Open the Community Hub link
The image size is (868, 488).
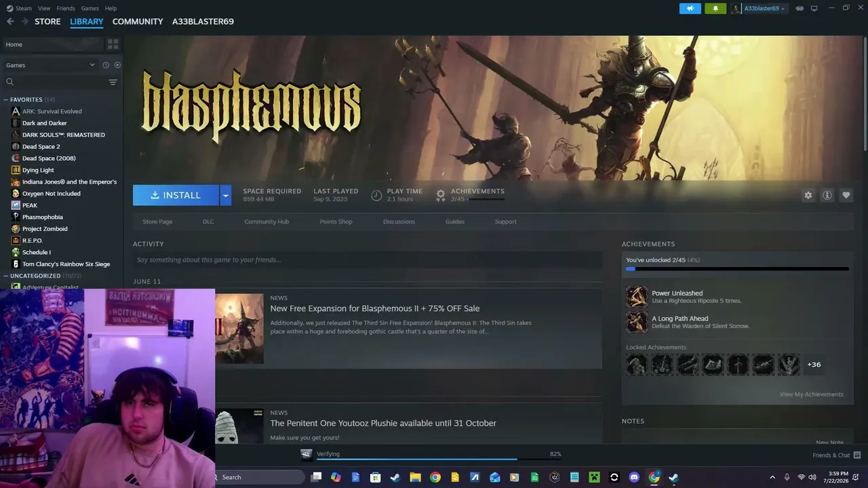[x=267, y=222]
